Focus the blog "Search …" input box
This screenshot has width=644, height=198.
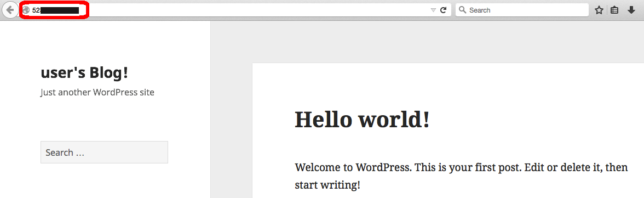coord(104,152)
